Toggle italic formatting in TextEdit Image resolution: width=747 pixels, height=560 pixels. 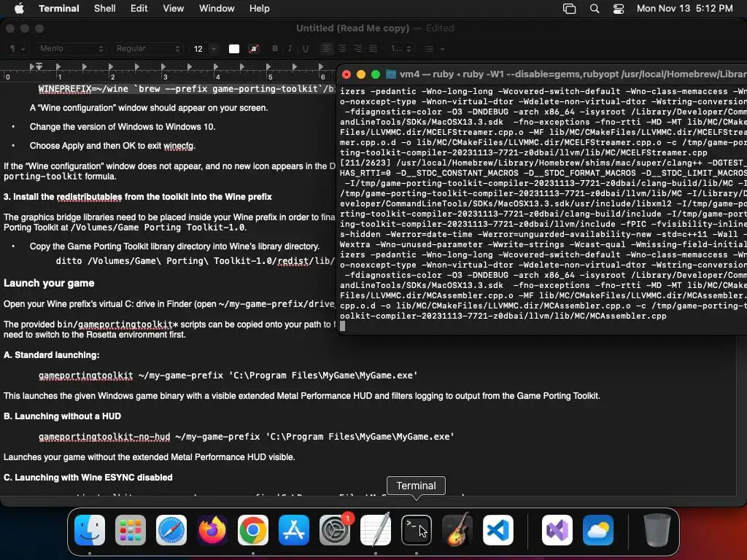pos(290,49)
